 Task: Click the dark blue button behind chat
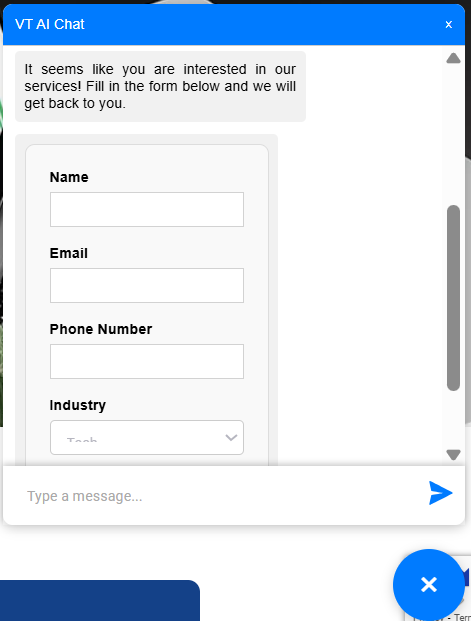click(x=99, y=600)
